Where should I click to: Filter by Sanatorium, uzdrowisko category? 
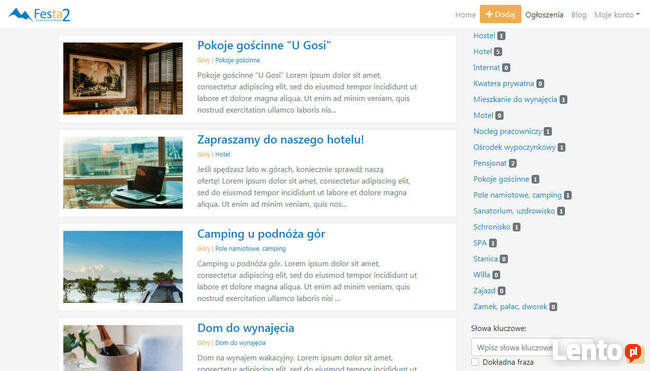pos(514,211)
